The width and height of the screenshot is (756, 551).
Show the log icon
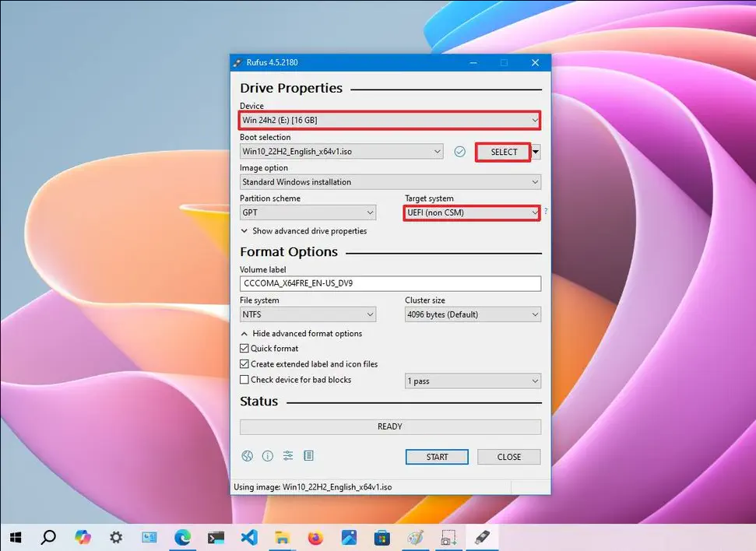308,455
